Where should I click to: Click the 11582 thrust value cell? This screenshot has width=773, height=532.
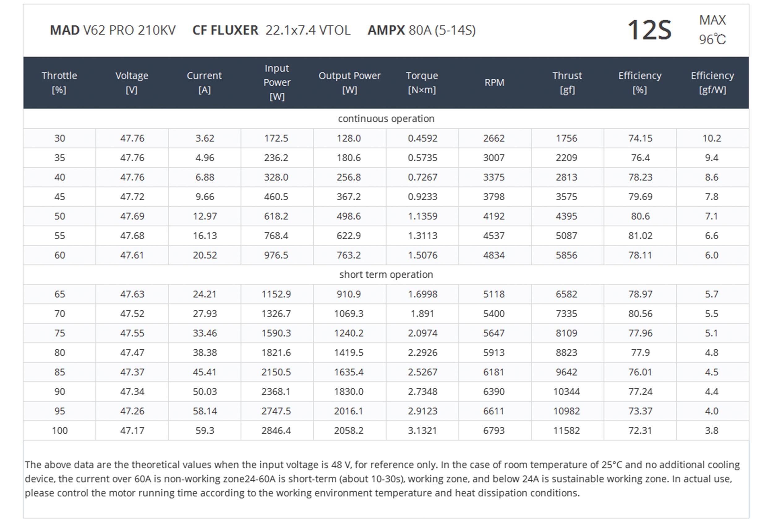[x=567, y=431]
